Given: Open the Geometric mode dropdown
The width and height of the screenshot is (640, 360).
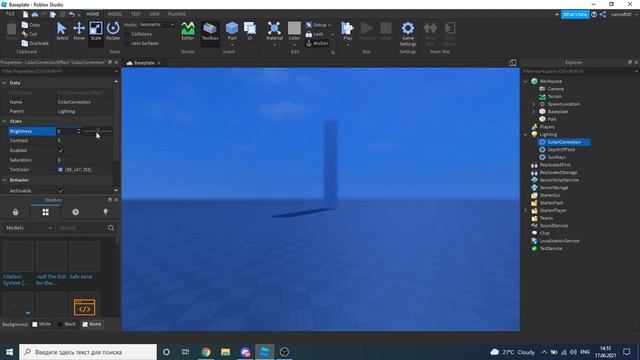Looking at the screenshot, I should click(x=157, y=24).
